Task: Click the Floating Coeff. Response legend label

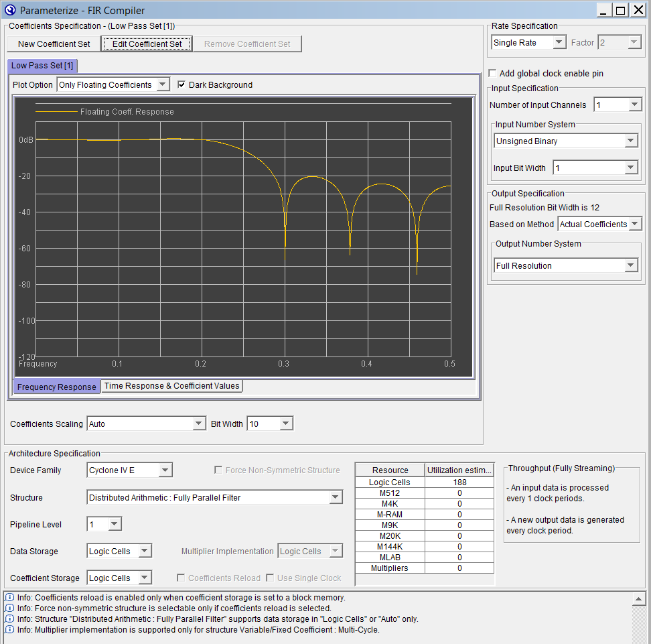Action: click(x=127, y=112)
